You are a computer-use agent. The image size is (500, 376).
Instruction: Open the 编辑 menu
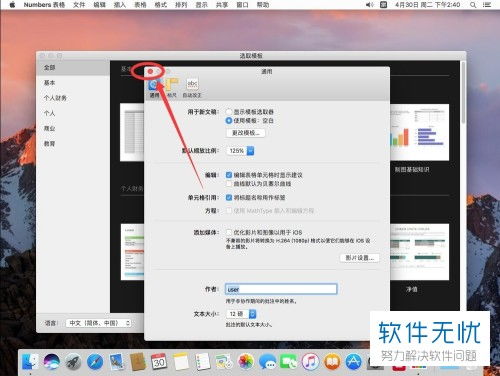click(99, 5)
